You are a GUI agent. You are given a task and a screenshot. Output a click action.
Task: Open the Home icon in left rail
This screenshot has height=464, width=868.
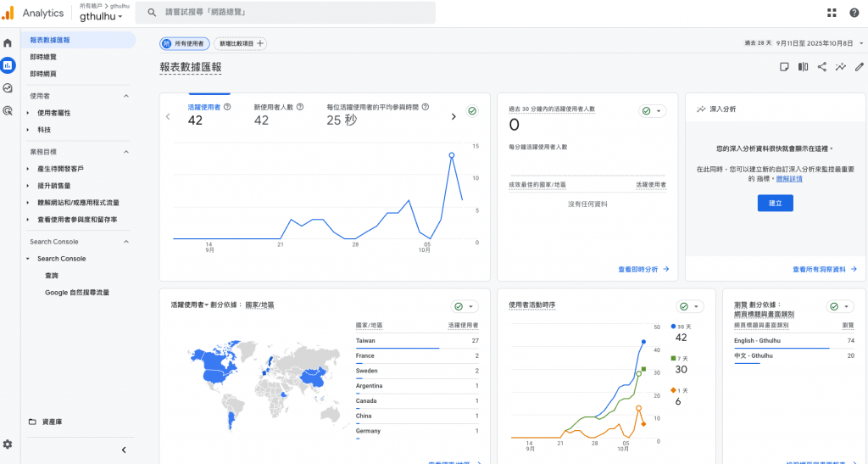[8, 42]
